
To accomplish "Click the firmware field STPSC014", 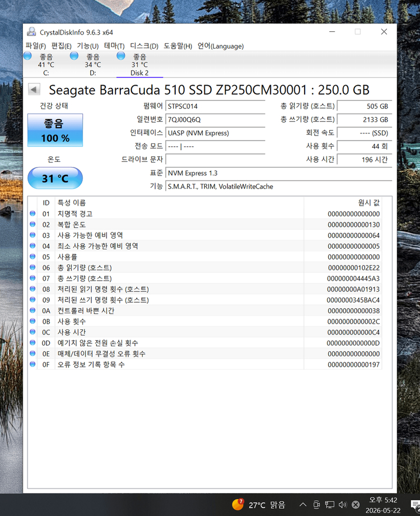I will coord(215,106).
